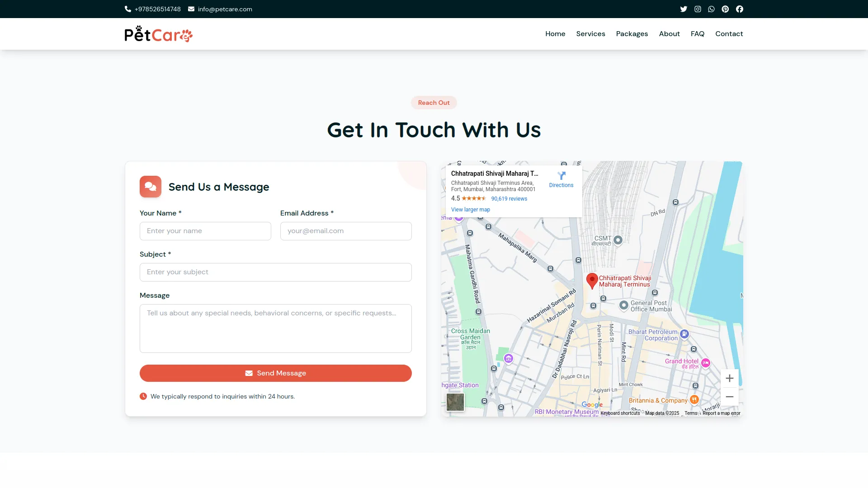Open the Pinterest social icon
The height and width of the screenshot is (488, 868).
[725, 9]
